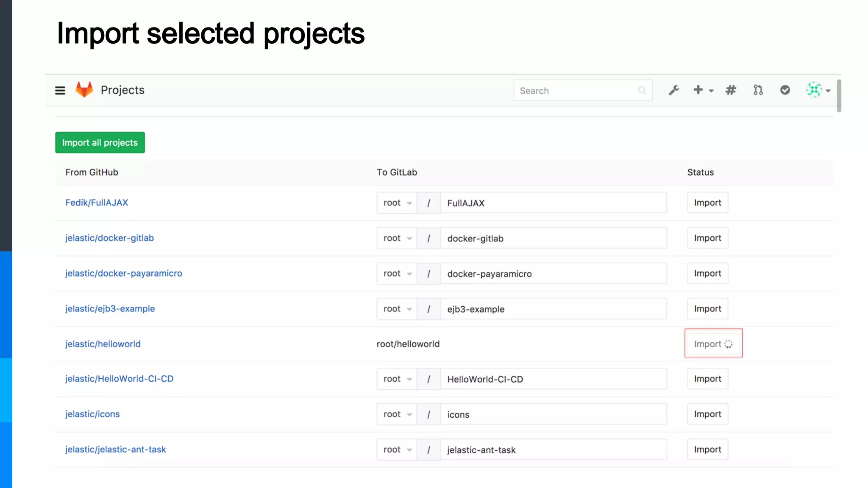Open the todos checkmark icon
Viewport: 868px width, 488px height.
point(785,90)
